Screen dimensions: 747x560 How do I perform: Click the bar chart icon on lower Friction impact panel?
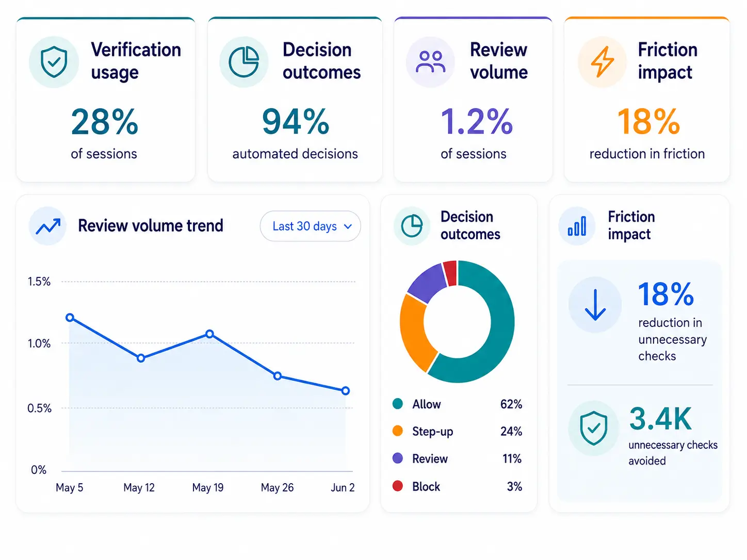(x=577, y=226)
